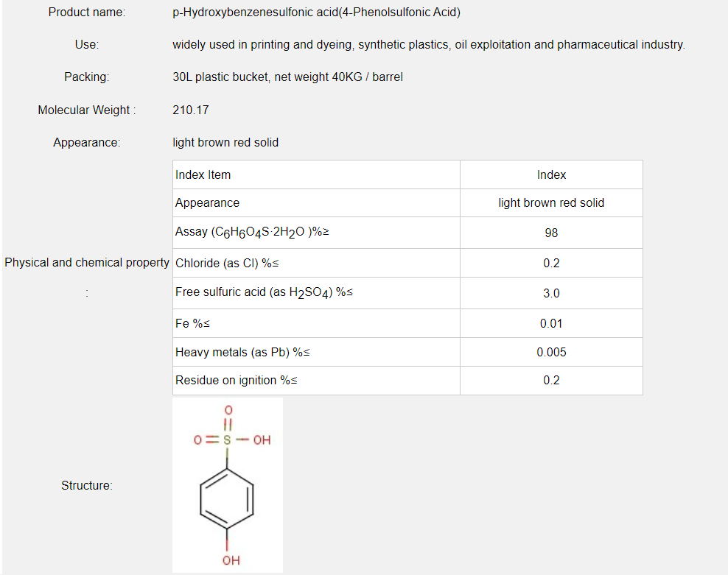Click the 'Fe %≤' table row label
The height and width of the screenshot is (575, 728).
tap(193, 324)
